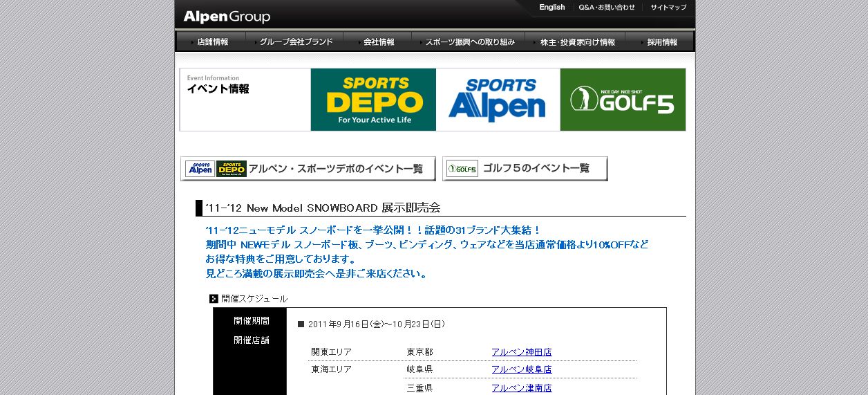Open アルペン岐阜店 store link
This screenshot has width=868, height=395.
(x=521, y=369)
